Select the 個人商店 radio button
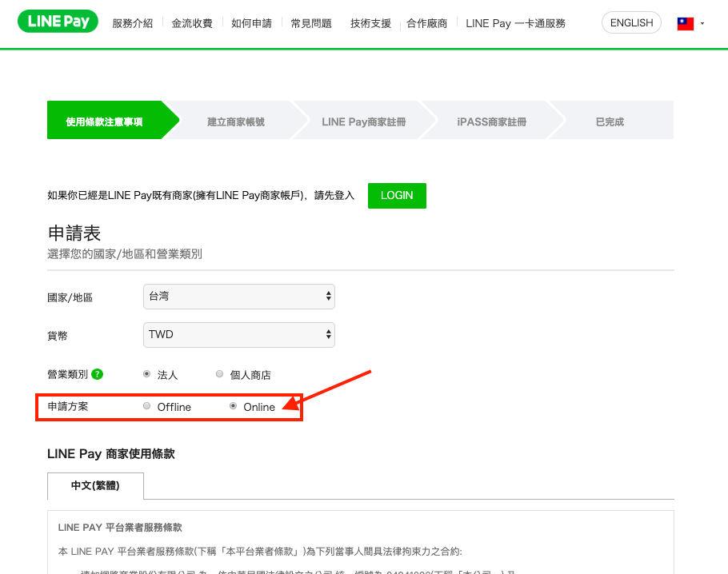 tap(220, 374)
